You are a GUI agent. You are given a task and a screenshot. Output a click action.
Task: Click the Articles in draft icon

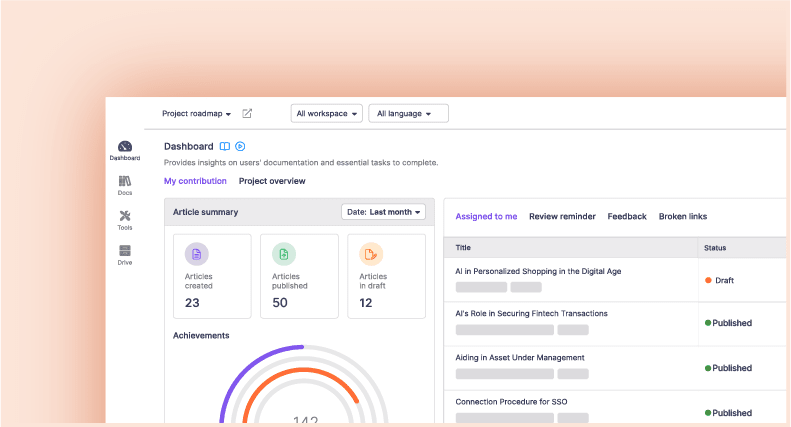370,254
